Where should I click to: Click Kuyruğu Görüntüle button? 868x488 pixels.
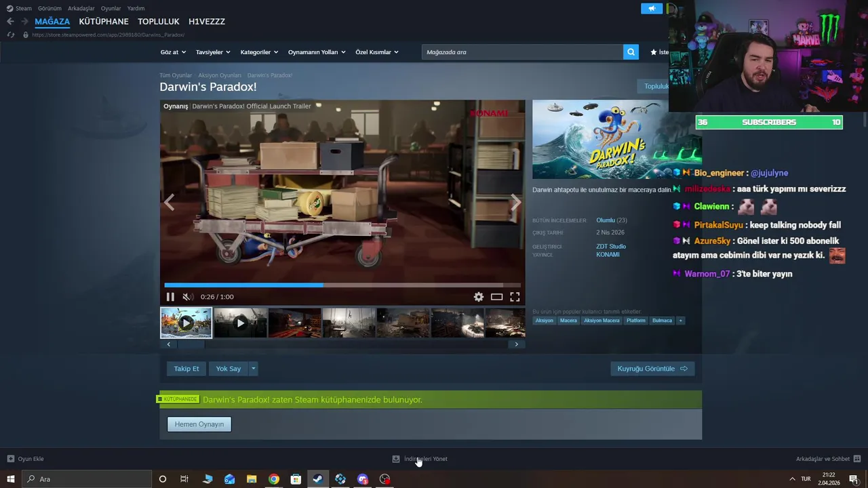click(652, 369)
